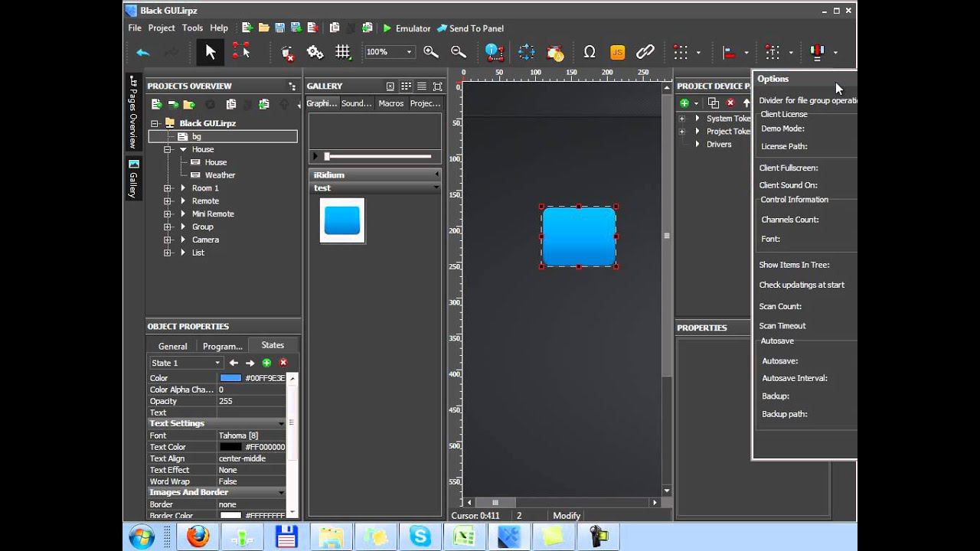Click the red delete state button

click(x=283, y=363)
